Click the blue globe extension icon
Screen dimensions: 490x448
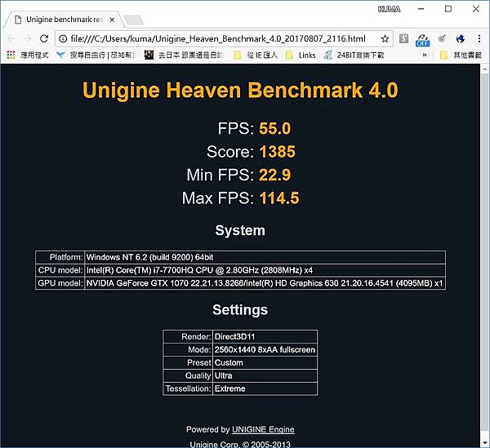click(461, 38)
